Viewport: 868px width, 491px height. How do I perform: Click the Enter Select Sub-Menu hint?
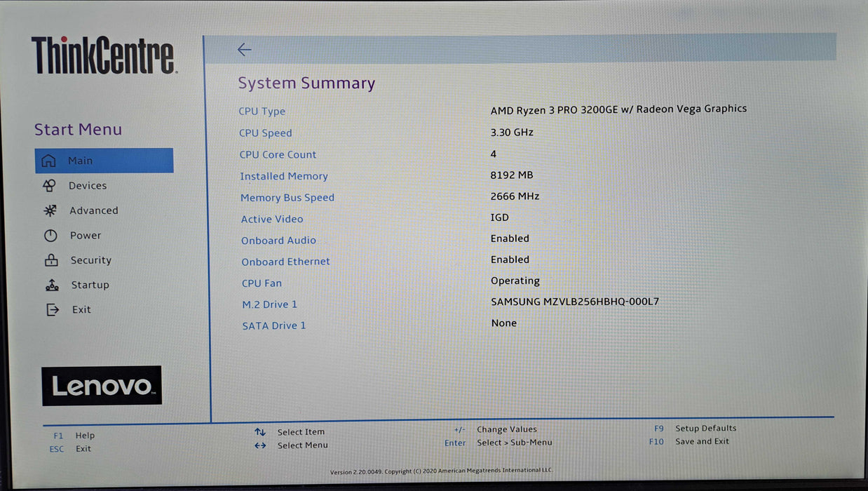[x=499, y=443]
